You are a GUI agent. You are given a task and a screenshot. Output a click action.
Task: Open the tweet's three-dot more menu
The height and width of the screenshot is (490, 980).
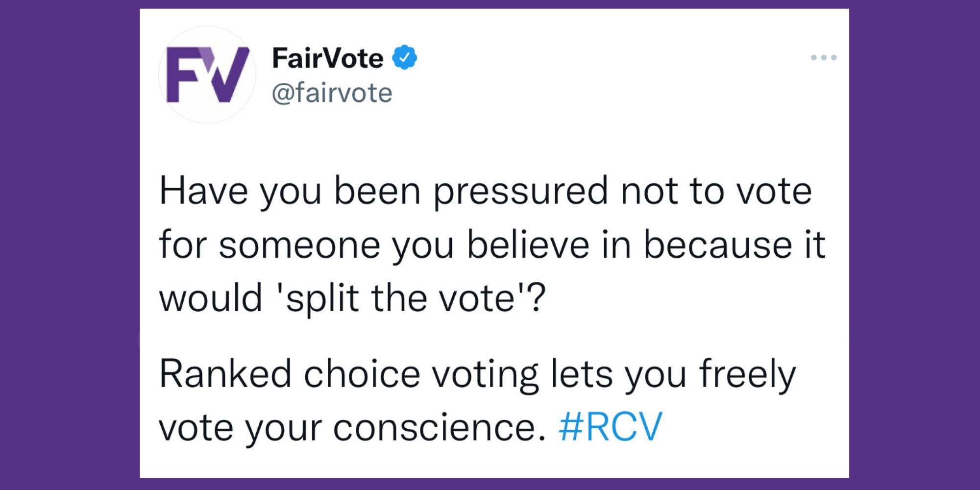click(824, 58)
